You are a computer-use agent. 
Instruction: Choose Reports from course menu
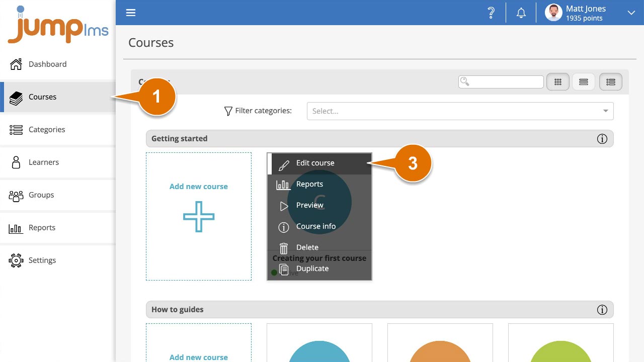coord(319,185)
